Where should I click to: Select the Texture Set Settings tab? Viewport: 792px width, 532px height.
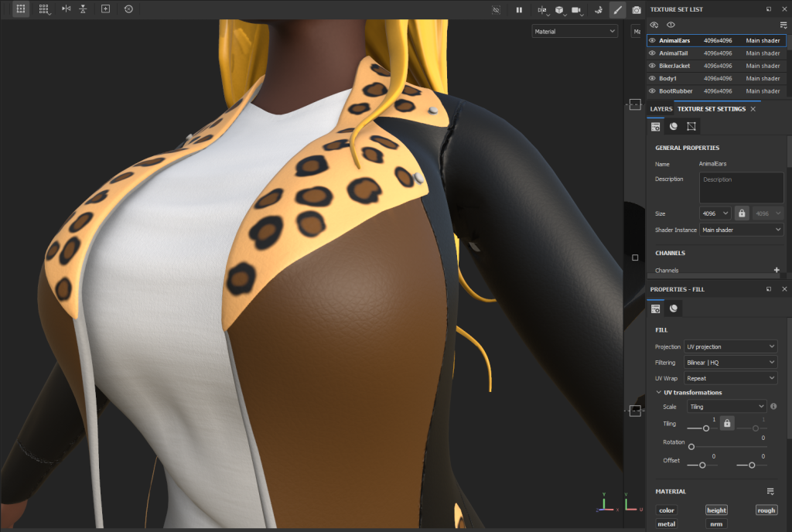[x=711, y=109]
